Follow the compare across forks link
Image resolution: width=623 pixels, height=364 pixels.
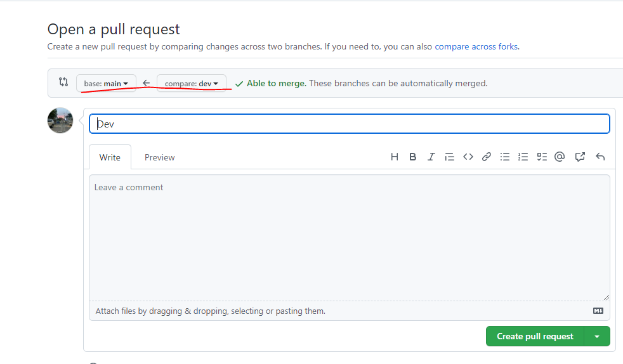click(x=476, y=46)
